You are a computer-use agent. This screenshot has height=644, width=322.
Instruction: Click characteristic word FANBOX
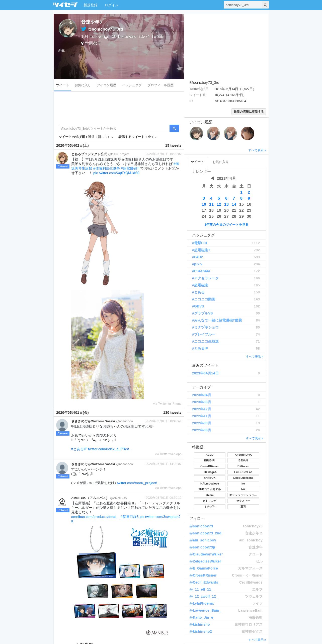(210, 478)
